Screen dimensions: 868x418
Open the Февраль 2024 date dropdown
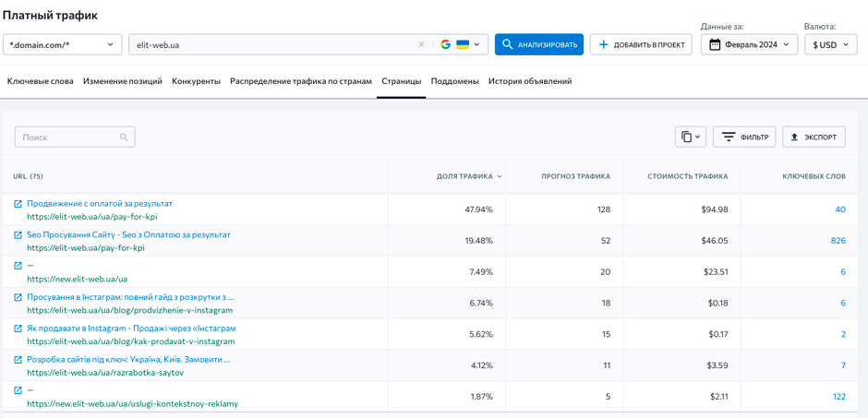(x=749, y=45)
